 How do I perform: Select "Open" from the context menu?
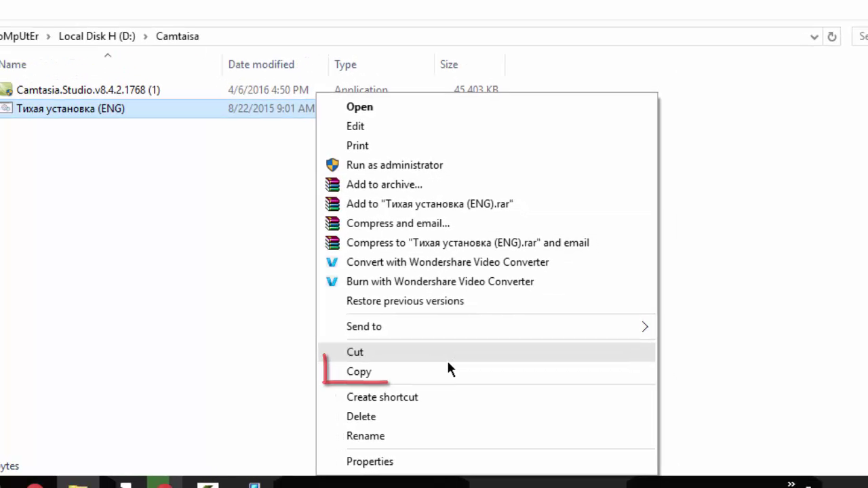(359, 106)
